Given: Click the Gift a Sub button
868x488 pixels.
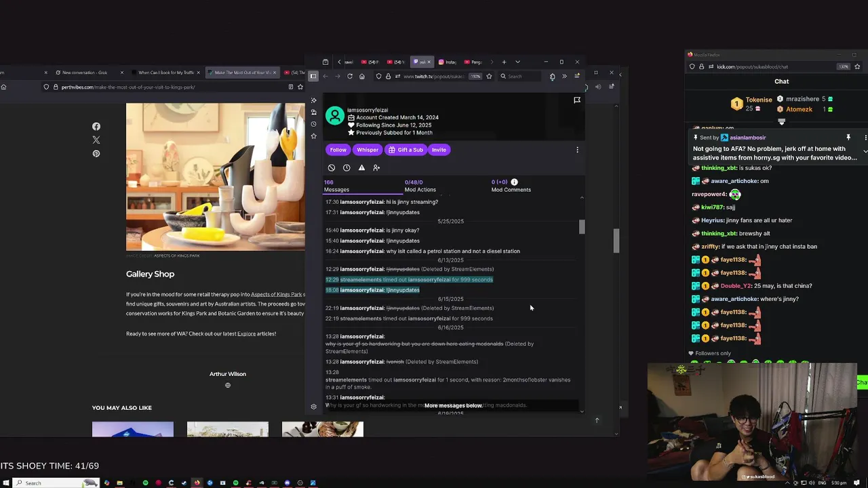Looking at the screenshot, I should (x=406, y=150).
